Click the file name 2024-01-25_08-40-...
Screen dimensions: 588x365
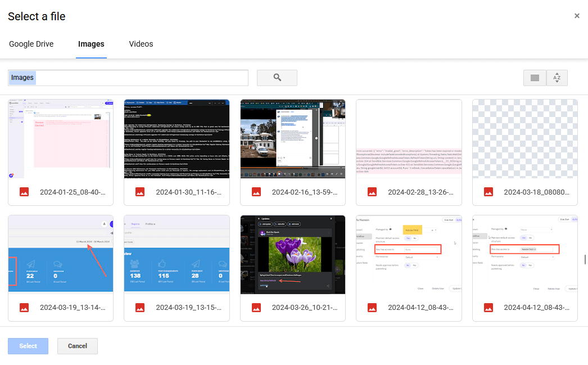click(73, 192)
